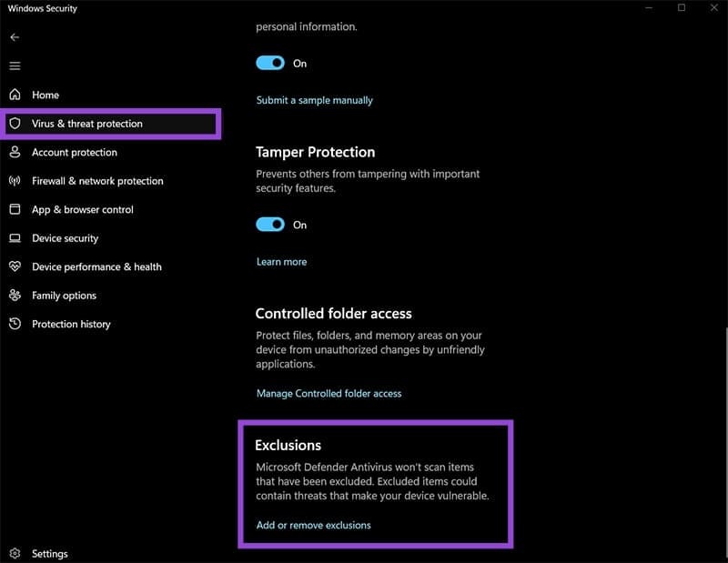This screenshot has height=563, width=728.
Task: Click the vertical scrollbar on the right
Action: (x=723, y=437)
